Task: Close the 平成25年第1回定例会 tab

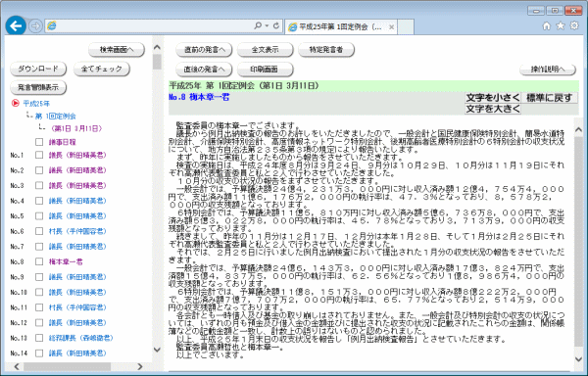Action: [391, 27]
